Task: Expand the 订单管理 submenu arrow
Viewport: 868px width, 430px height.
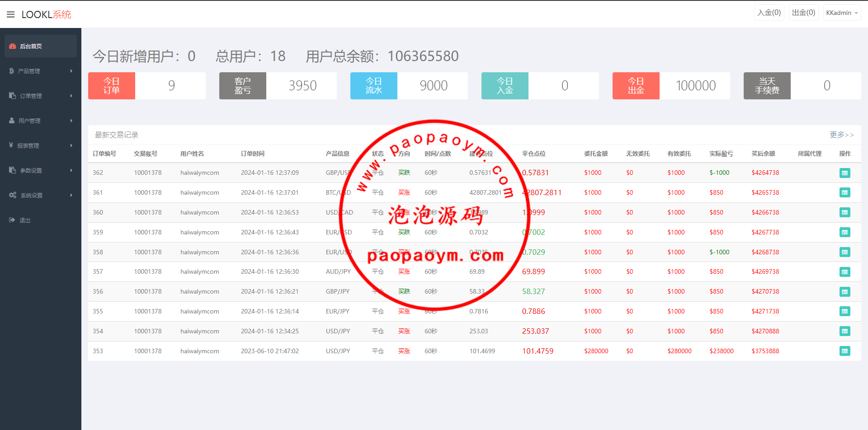Action: (x=71, y=96)
